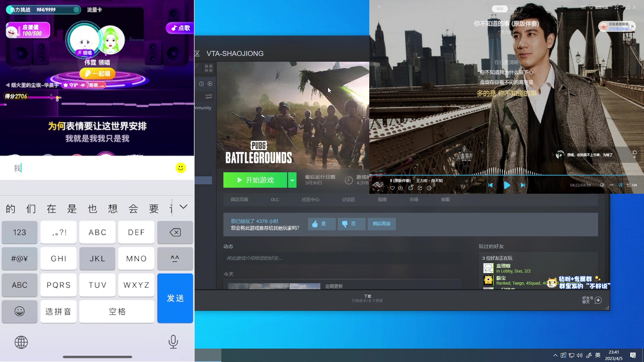Screen dimensions: 644x362
Task: Collapse the music player with top chevron
Action: click(x=379, y=7)
